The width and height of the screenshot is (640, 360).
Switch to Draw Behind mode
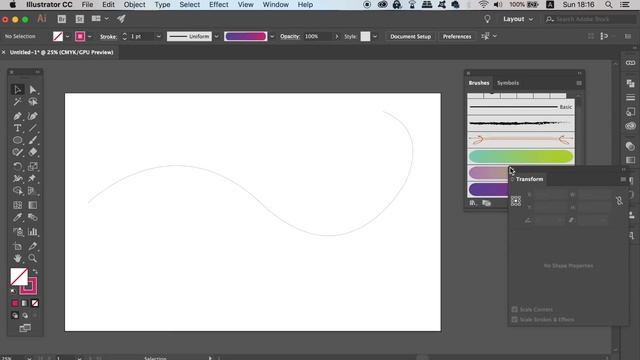point(25,316)
